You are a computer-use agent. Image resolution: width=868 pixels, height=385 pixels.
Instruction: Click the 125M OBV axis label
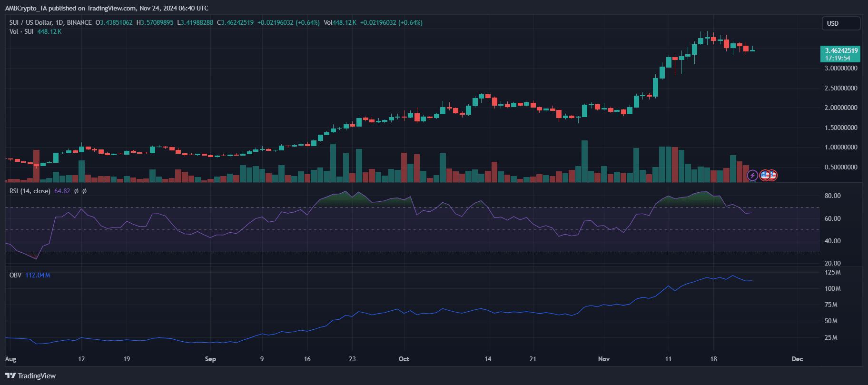tap(833, 273)
